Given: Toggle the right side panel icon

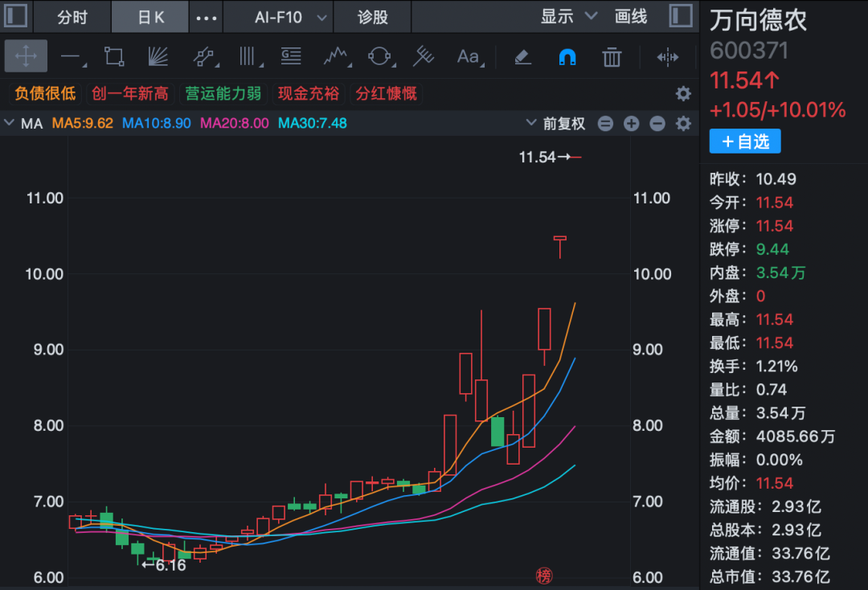Looking at the screenshot, I should click(x=681, y=15).
